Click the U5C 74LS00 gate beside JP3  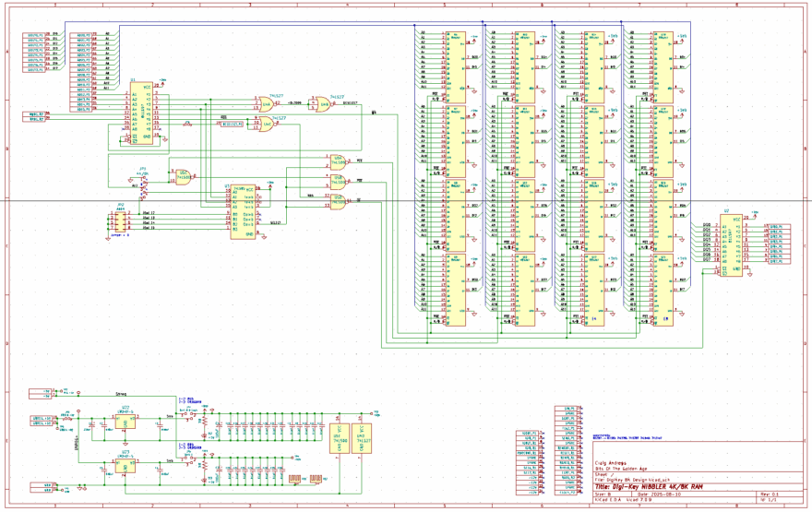[184, 178]
